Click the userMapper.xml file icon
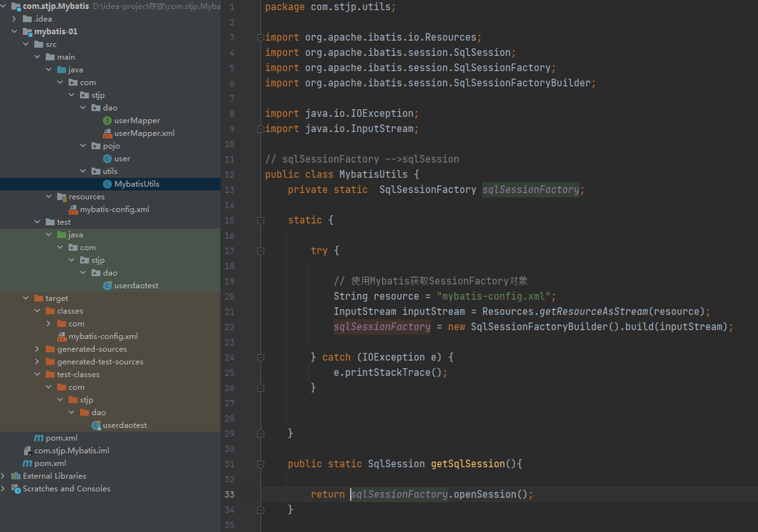Image resolution: width=758 pixels, height=532 pixels. [x=107, y=133]
